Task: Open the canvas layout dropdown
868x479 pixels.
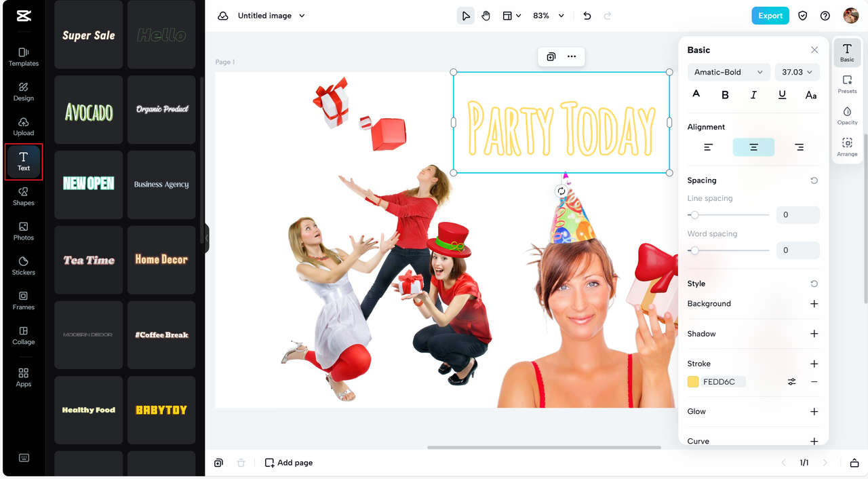Action: (512, 16)
